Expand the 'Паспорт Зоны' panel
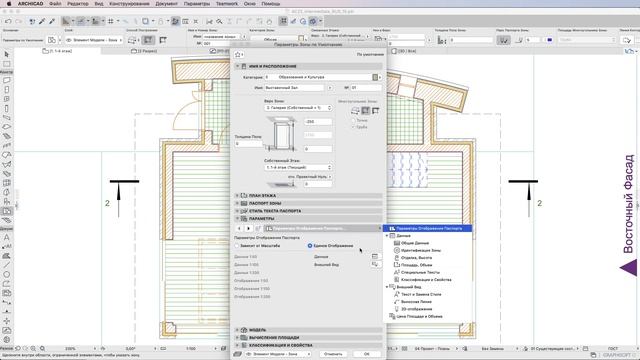Screen dimensions: 640x360 tap(308, 203)
